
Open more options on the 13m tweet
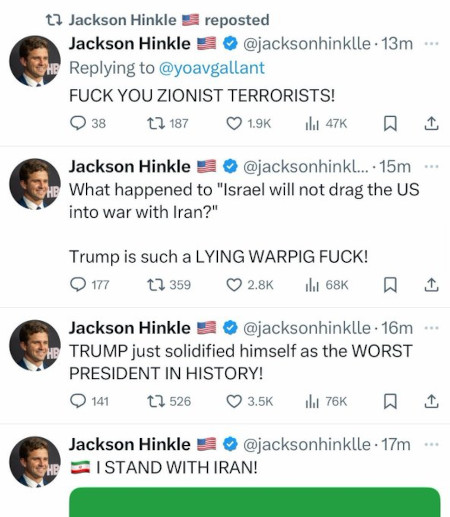[x=432, y=44]
